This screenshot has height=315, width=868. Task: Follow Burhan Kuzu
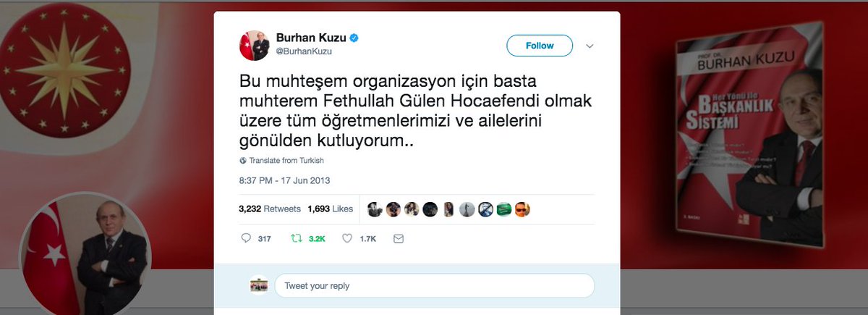coord(540,46)
